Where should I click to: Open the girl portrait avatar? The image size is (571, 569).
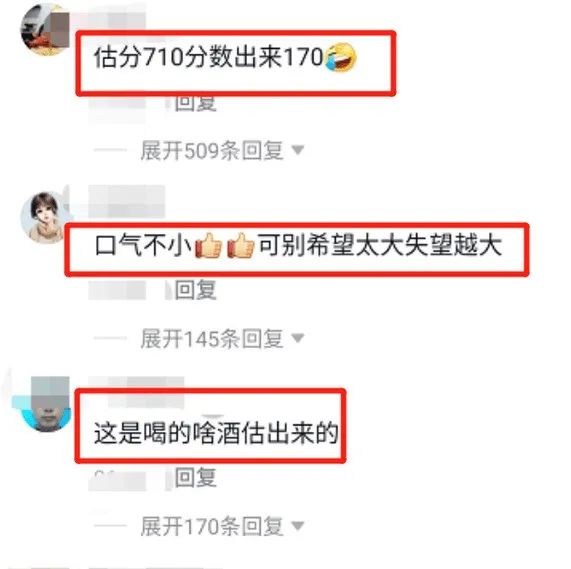point(45,218)
